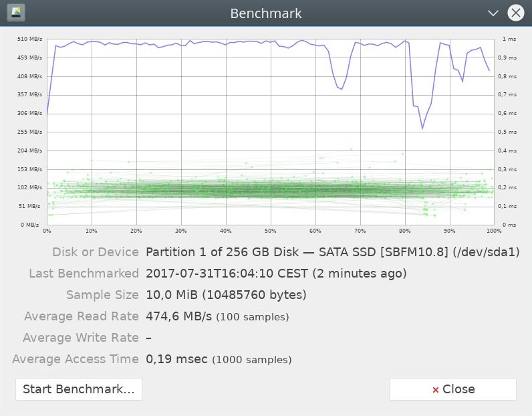Click the Average Write Rate label

(x=81, y=338)
